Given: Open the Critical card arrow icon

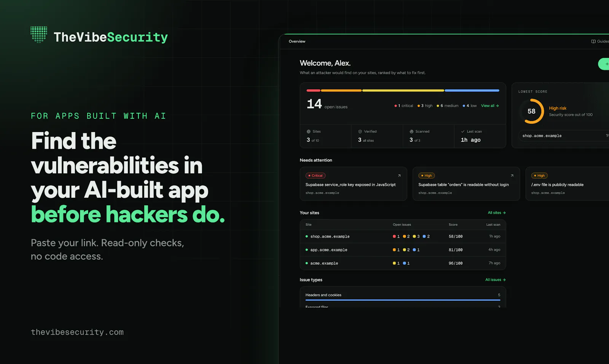Looking at the screenshot, I should pyautogui.click(x=399, y=176).
